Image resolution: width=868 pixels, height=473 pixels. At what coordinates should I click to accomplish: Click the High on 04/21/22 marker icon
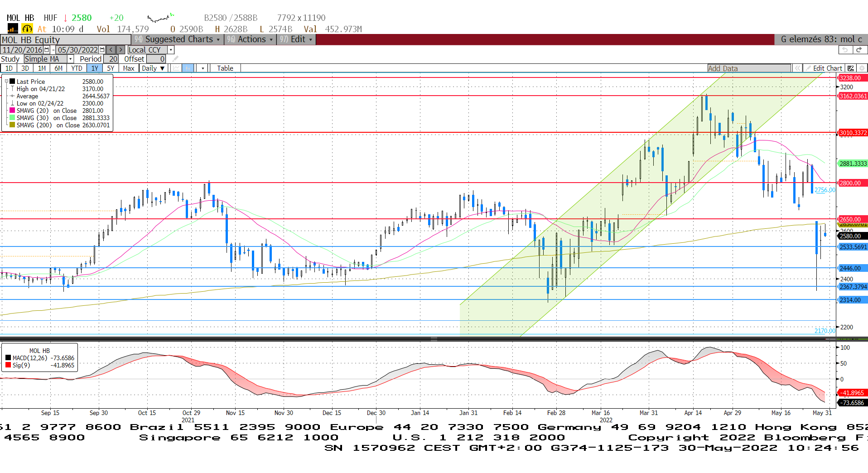click(12, 89)
